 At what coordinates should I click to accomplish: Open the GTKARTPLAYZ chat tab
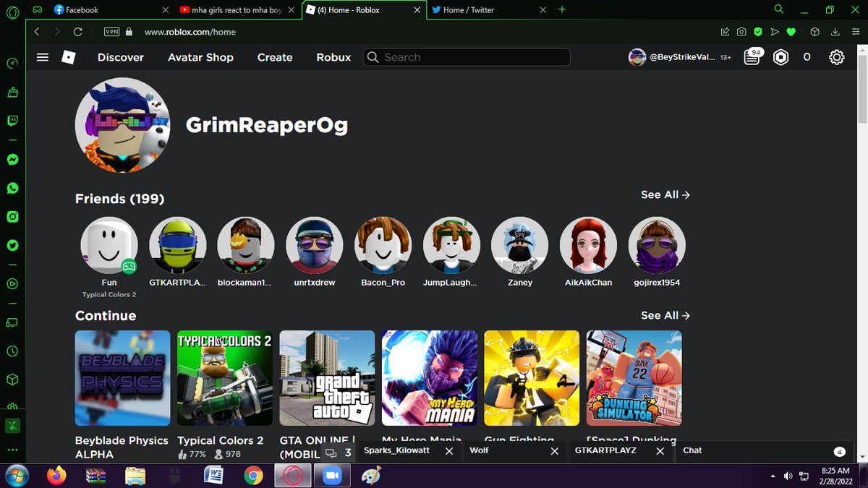pyautogui.click(x=605, y=450)
